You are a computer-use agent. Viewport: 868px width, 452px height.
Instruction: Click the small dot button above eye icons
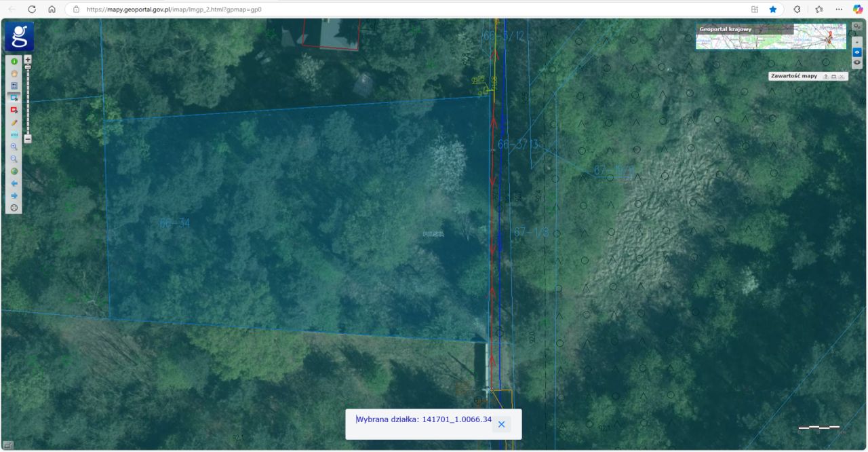point(857,42)
